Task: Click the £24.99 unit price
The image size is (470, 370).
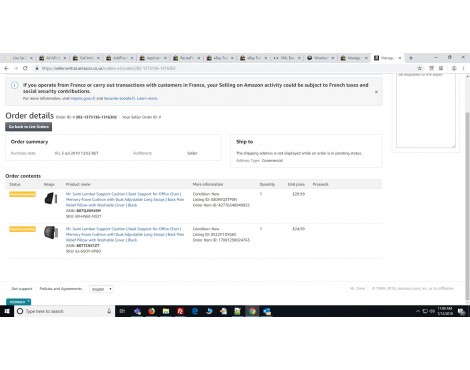Action: pyautogui.click(x=299, y=229)
